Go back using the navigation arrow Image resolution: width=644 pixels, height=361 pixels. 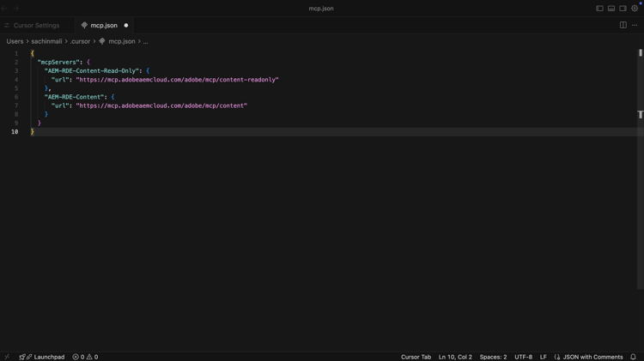coord(4,9)
